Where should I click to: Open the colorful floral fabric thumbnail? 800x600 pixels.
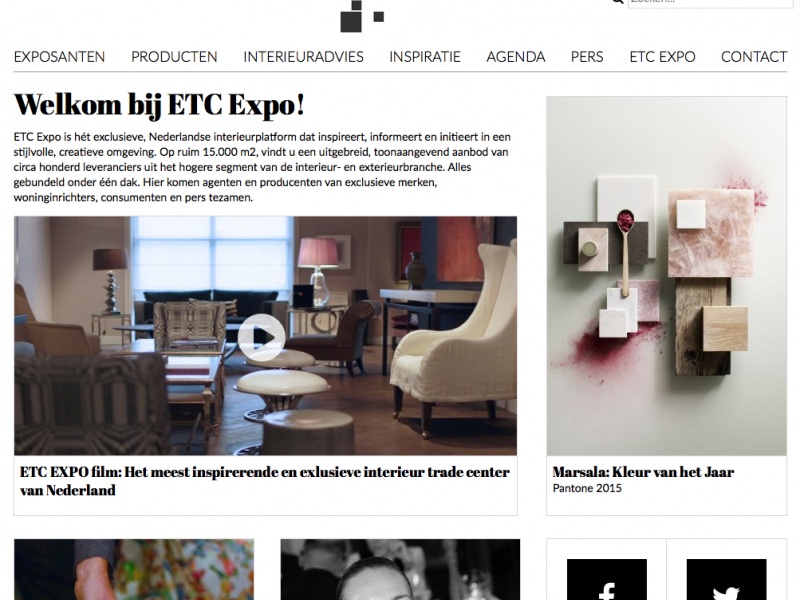[x=134, y=569]
